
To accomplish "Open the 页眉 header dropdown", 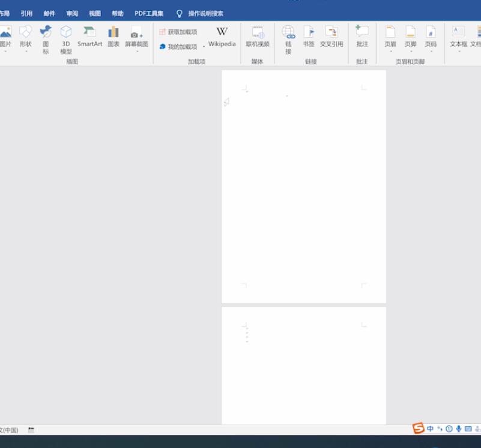I will click(390, 39).
